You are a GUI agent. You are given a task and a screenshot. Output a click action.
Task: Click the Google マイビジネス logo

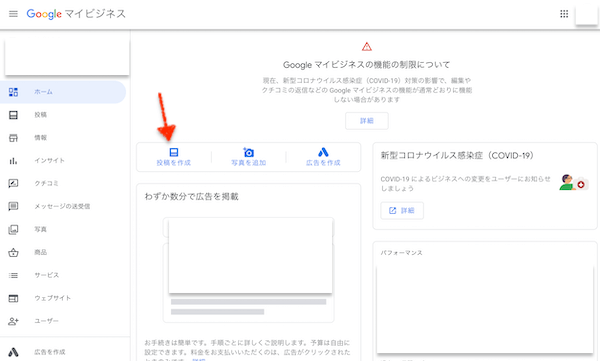point(76,14)
